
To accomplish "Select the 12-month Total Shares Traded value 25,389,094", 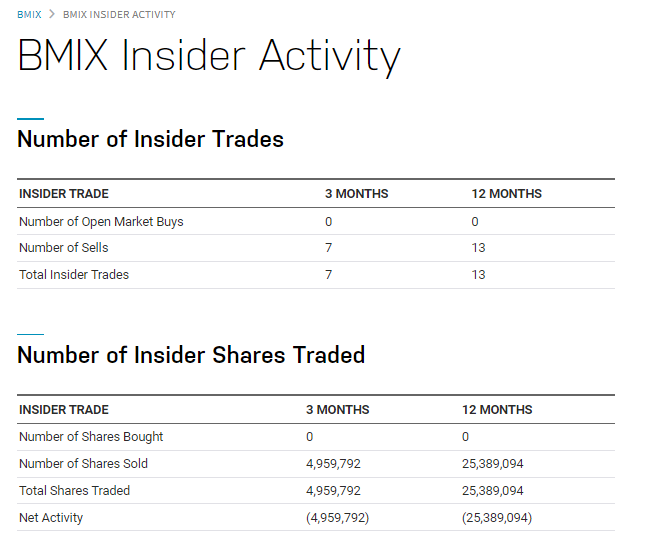I will pos(493,491).
